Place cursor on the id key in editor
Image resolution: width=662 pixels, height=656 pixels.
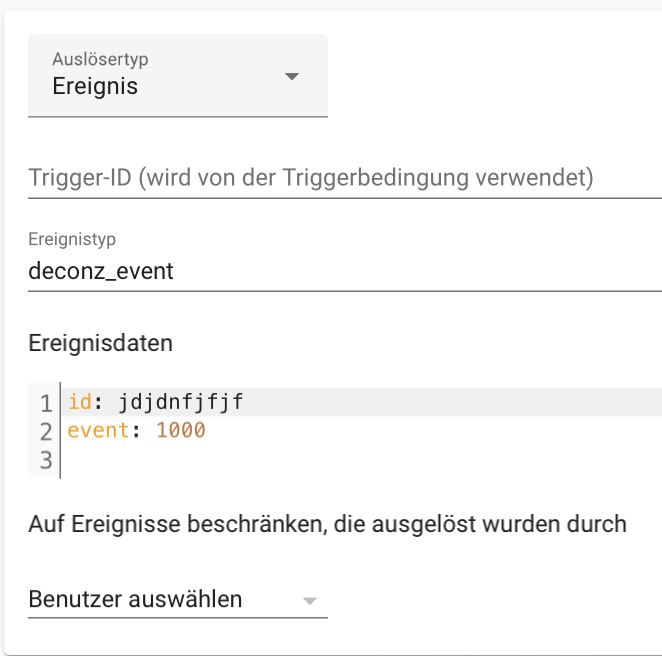pos(80,403)
